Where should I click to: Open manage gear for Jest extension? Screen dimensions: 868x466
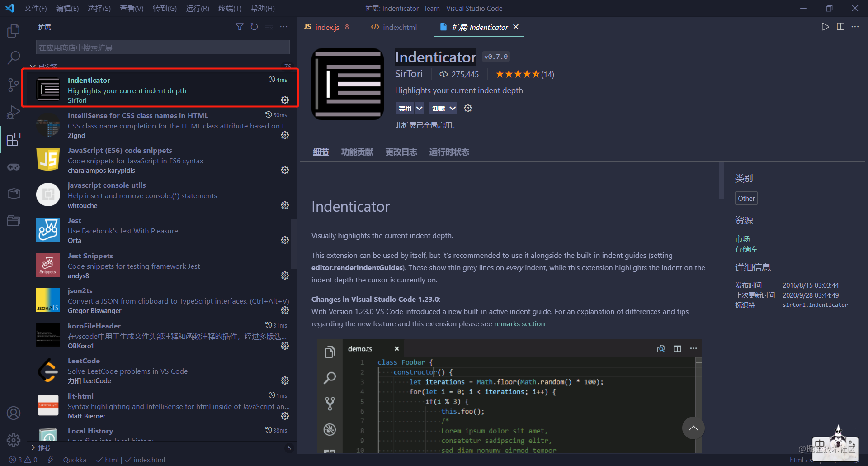click(285, 240)
